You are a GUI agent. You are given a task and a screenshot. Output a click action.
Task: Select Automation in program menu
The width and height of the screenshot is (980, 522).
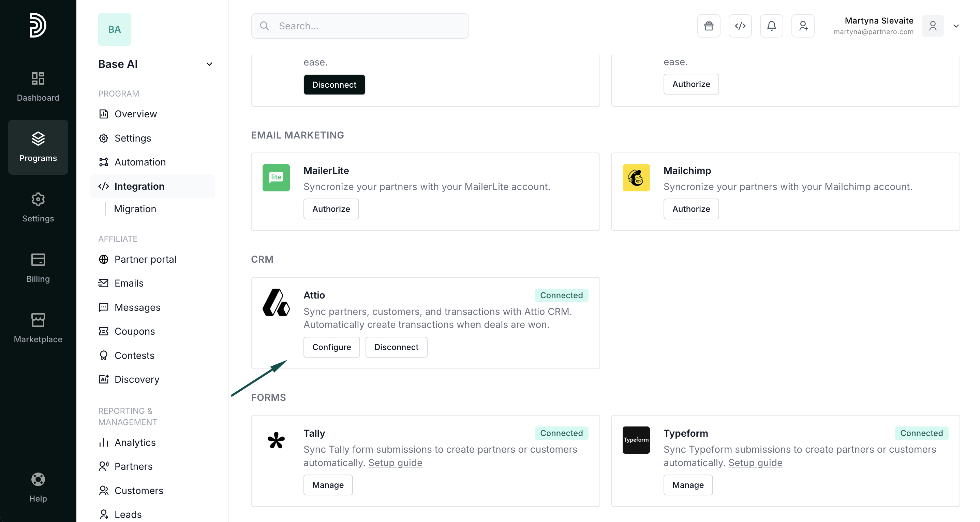tap(140, 162)
